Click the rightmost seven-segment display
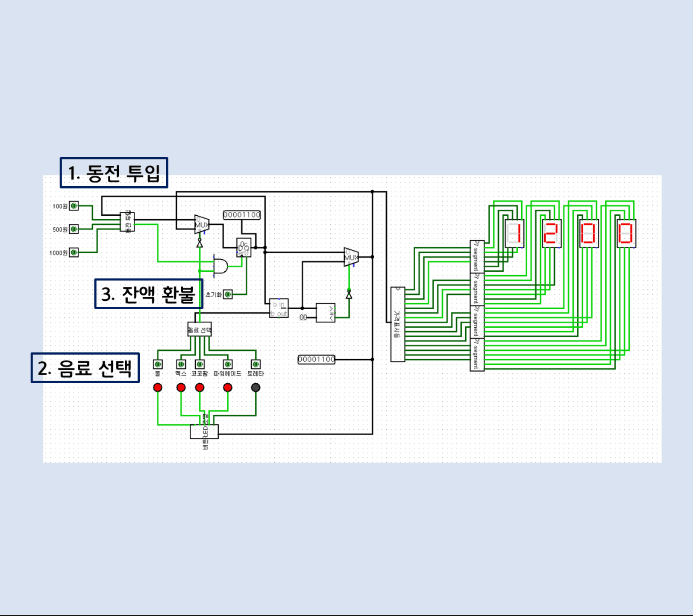 click(x=626, y=234)
